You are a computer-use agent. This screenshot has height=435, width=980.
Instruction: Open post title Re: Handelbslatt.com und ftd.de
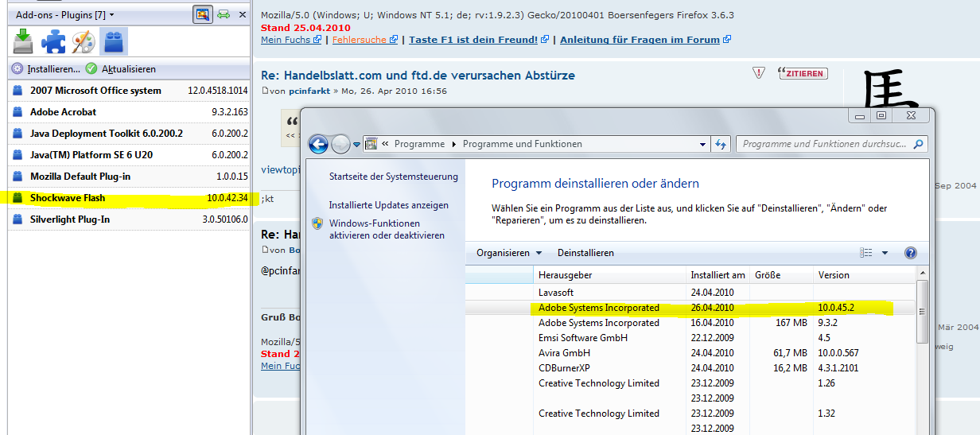pyautogui.click(x=418, y=76)
